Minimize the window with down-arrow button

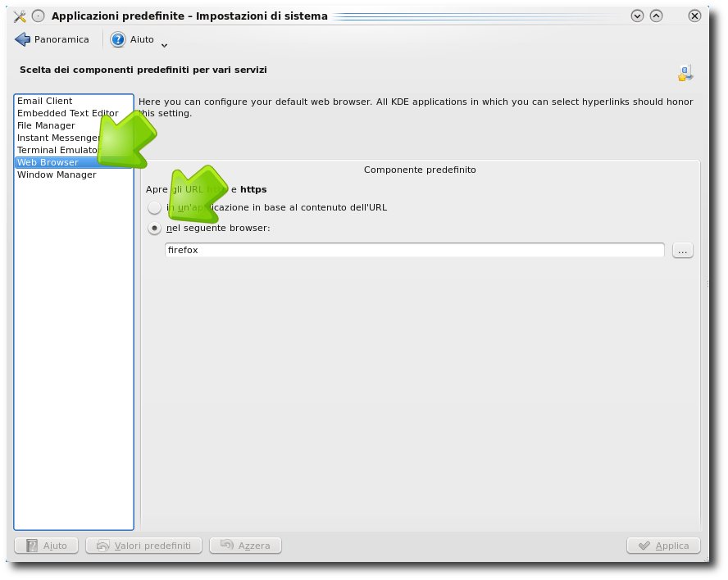(x=638, y=16)
